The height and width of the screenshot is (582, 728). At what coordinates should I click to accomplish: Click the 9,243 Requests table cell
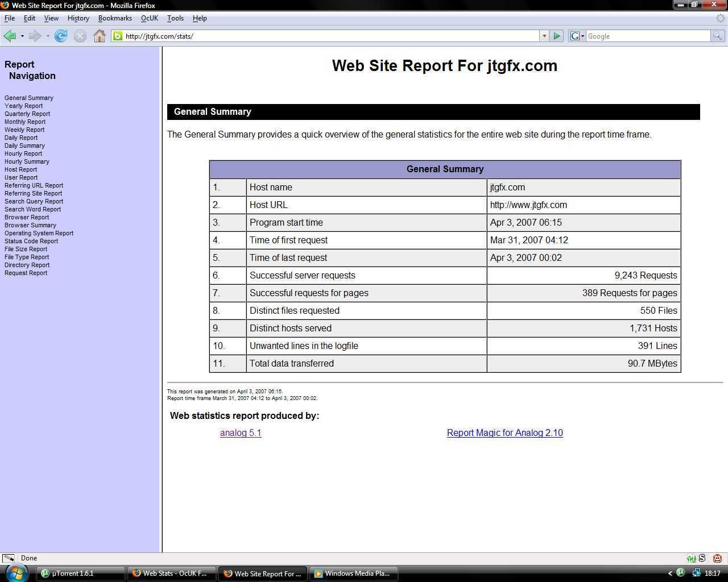click(584, 275)
